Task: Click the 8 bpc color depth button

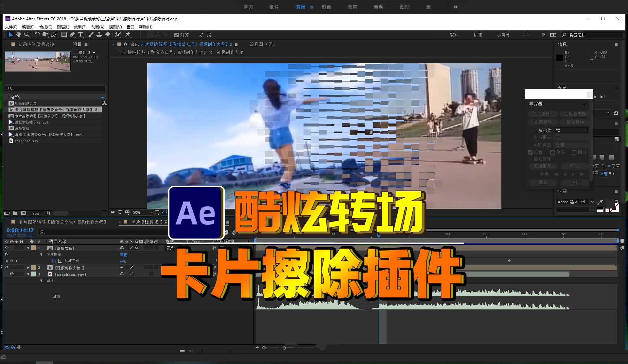Action: pos(36,214)
